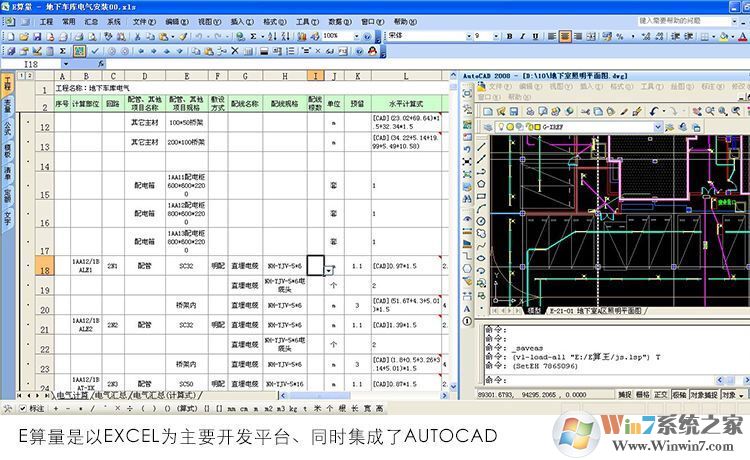
Task: Open the 宋体 font name dropdown
Action: click(469, 36)
